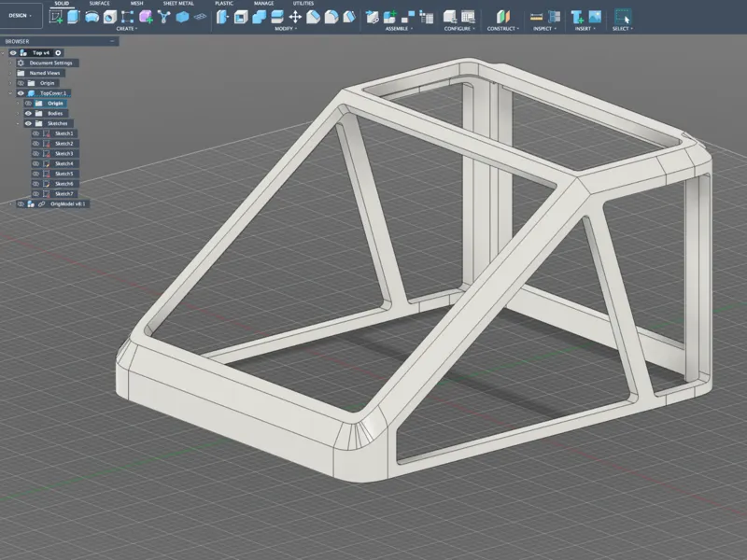Activate Top v4 via its radio button
This screenshot has width=747, height=560.
coord(58,53)
